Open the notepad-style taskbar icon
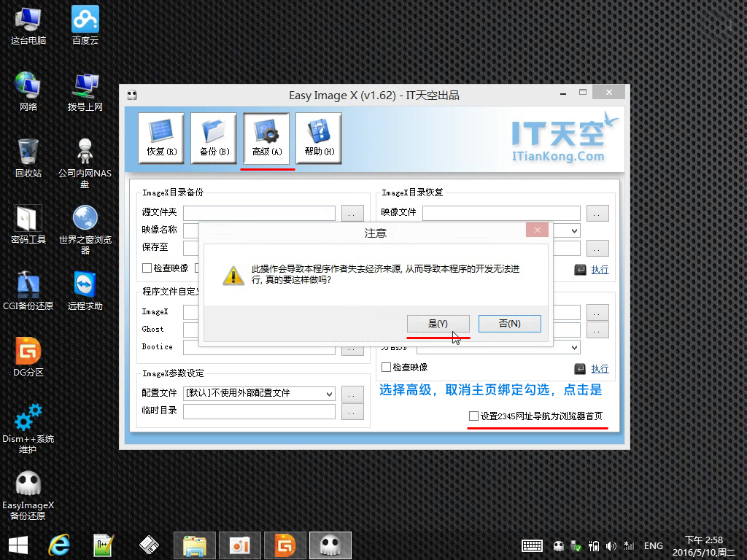Viewport: 747px width, 560px height. pyautogui.click(x=104, y=545)
